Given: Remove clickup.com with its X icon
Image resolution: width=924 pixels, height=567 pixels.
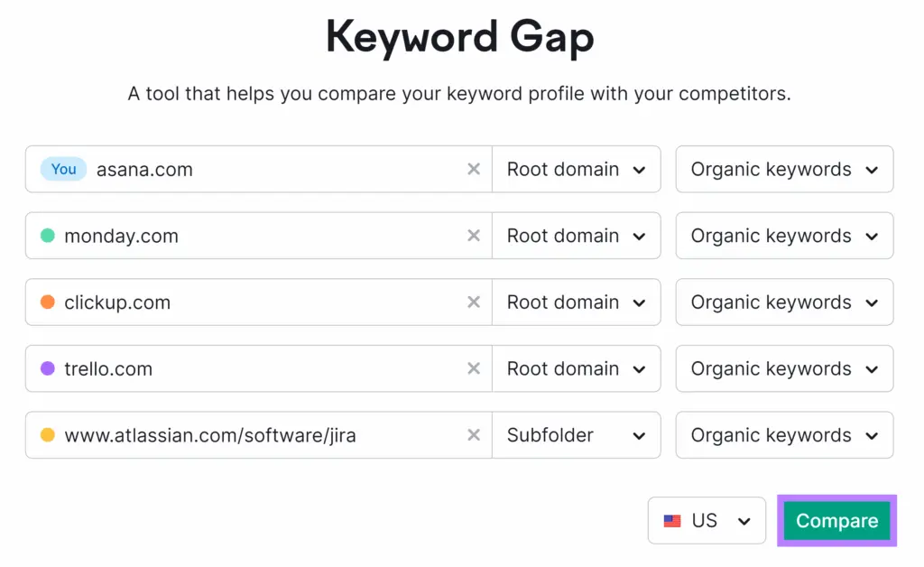Looking at the screenshot, I should tap(474, 302).
